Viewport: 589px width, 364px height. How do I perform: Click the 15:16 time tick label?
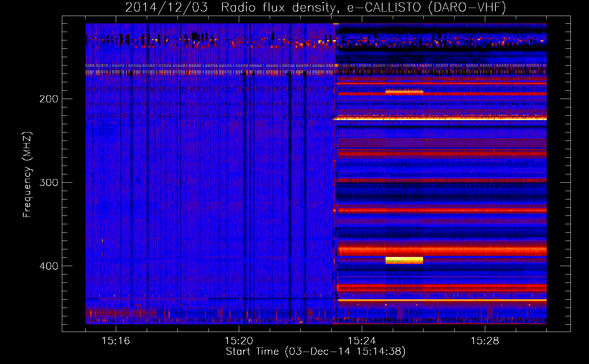(x=116, y=341)
